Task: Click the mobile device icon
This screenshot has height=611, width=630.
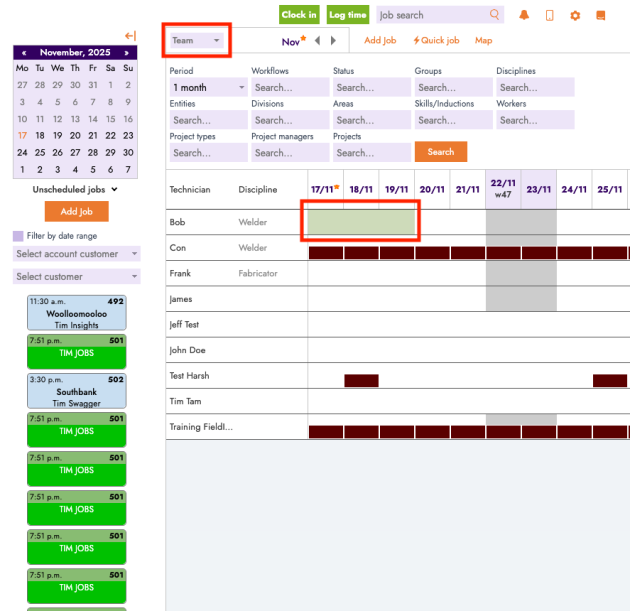Action: (x=549, y=15)
